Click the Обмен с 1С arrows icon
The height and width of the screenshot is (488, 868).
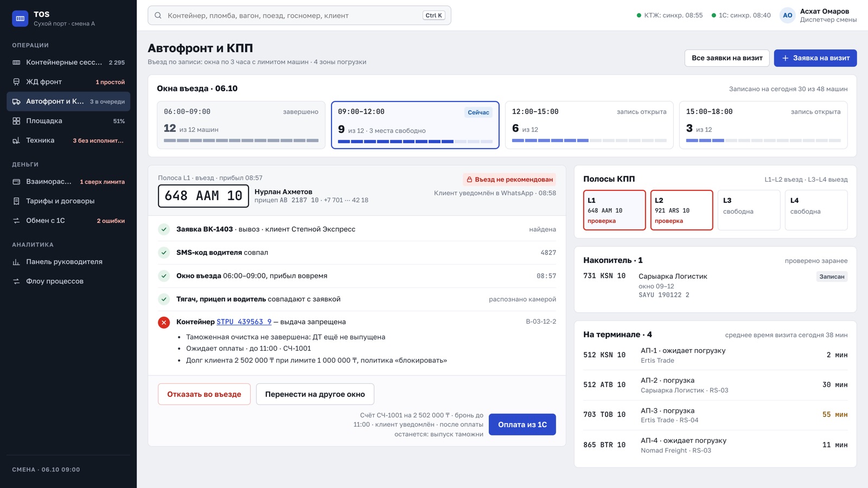pos(16,221)
